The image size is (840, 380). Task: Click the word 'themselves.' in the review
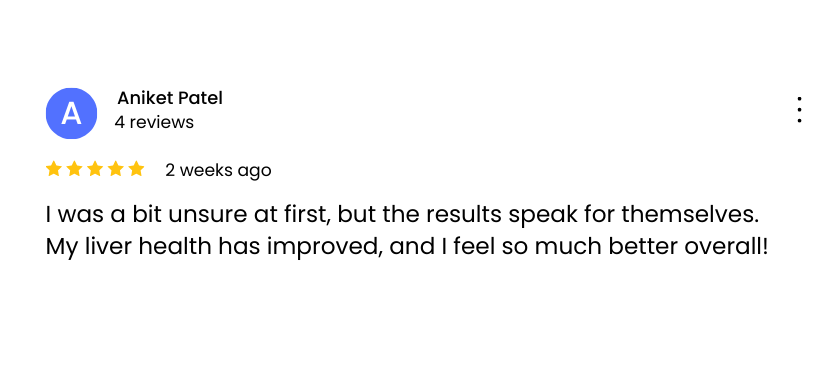click(x=691, y=215)
